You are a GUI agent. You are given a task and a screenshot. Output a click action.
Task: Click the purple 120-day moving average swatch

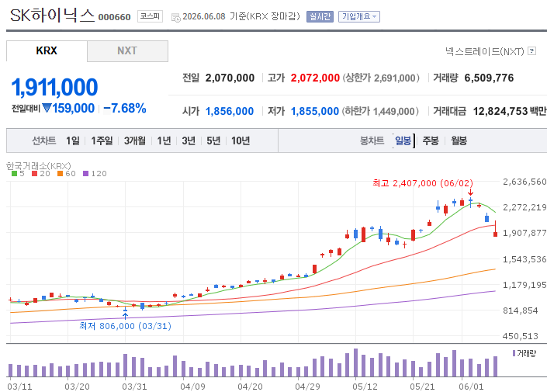coord(86,173)
